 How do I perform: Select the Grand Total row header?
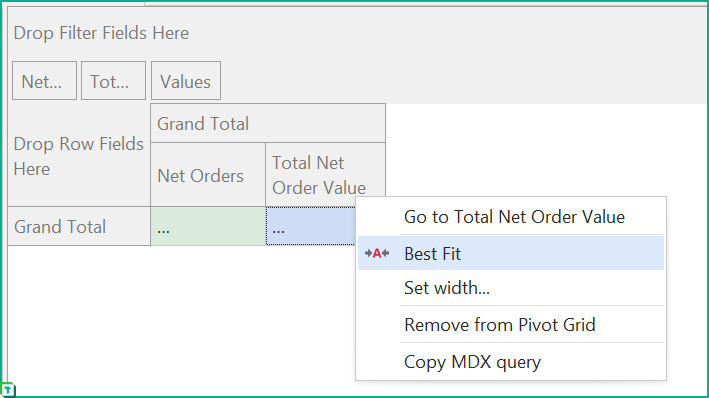[x=79, y=226]
